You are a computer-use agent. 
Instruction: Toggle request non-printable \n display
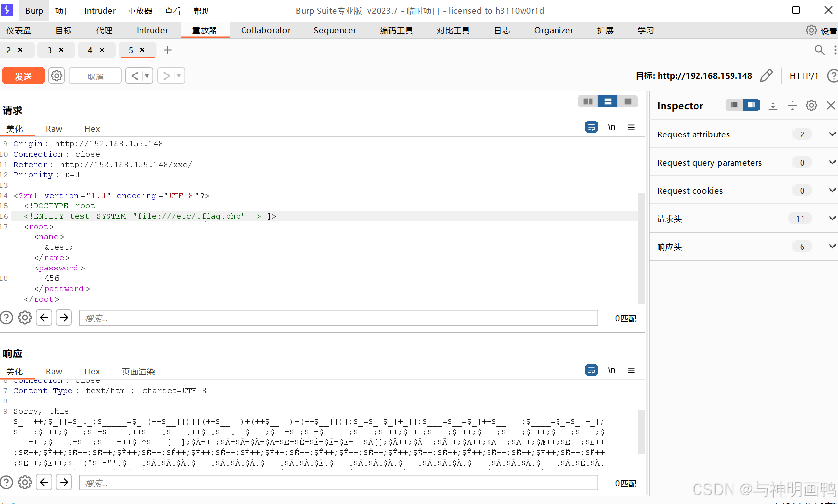point(611,127)
